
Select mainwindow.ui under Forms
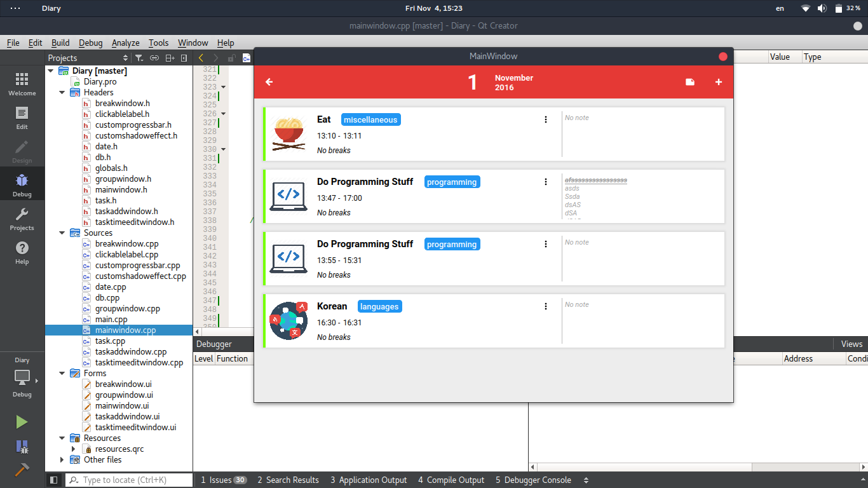pos(122,406)
